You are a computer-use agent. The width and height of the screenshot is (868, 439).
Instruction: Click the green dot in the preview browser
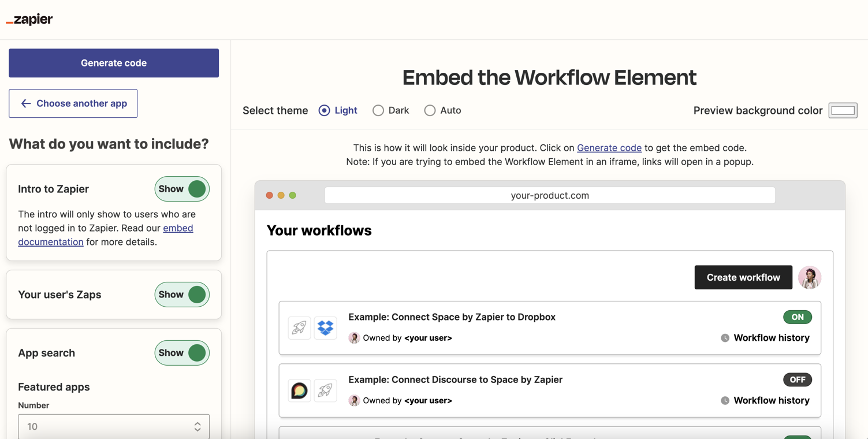point(293,195)
